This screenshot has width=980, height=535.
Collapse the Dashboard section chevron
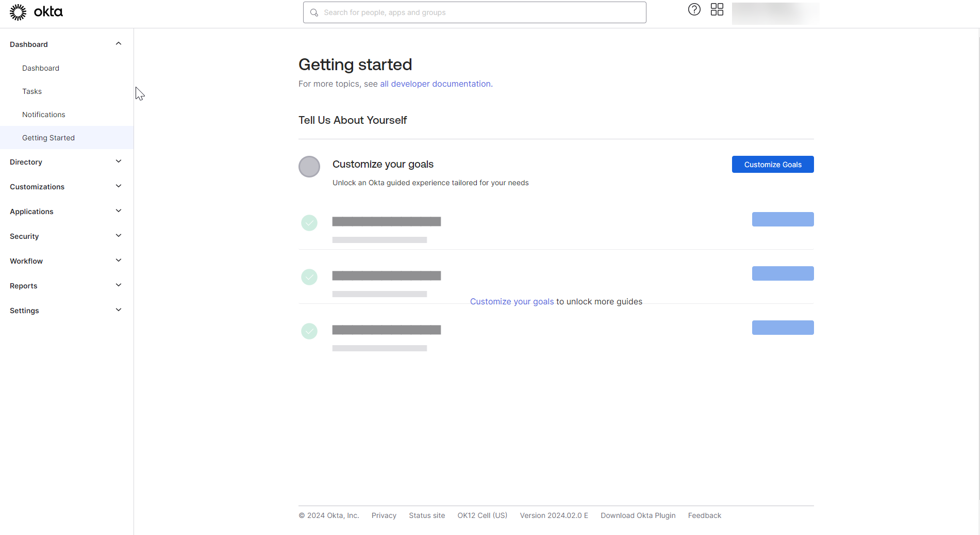(119, 44)
